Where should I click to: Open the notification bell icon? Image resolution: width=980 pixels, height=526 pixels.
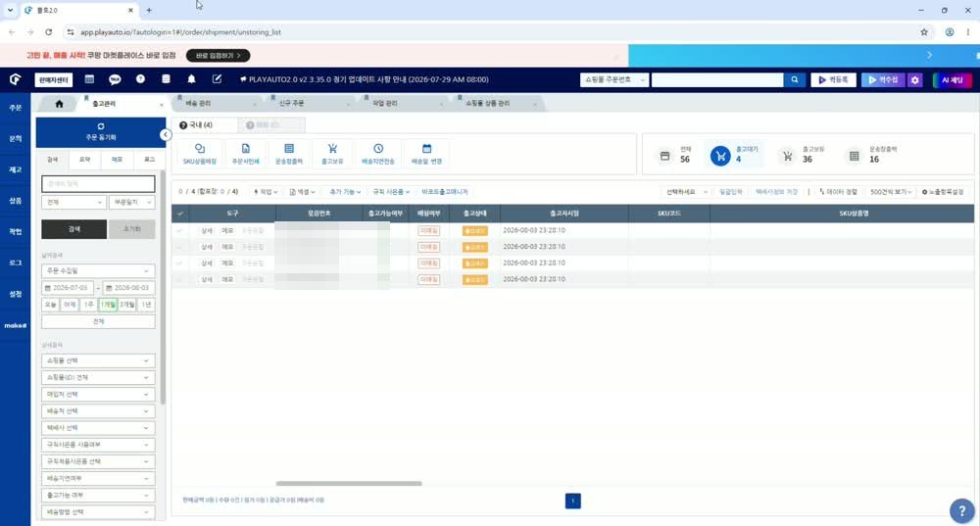pyautogui.click(x=191, y=79)
